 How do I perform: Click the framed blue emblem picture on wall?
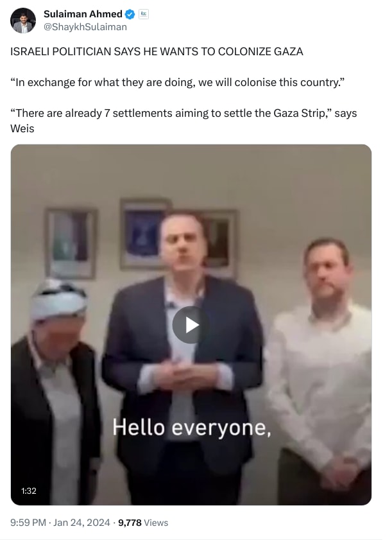144,234
